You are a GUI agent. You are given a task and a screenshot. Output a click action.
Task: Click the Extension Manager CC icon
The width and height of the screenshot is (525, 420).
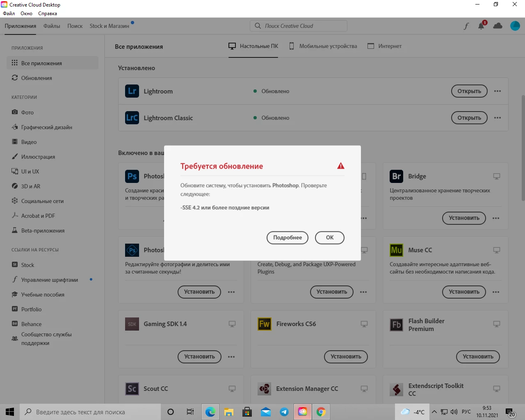(x=265, y=388)
